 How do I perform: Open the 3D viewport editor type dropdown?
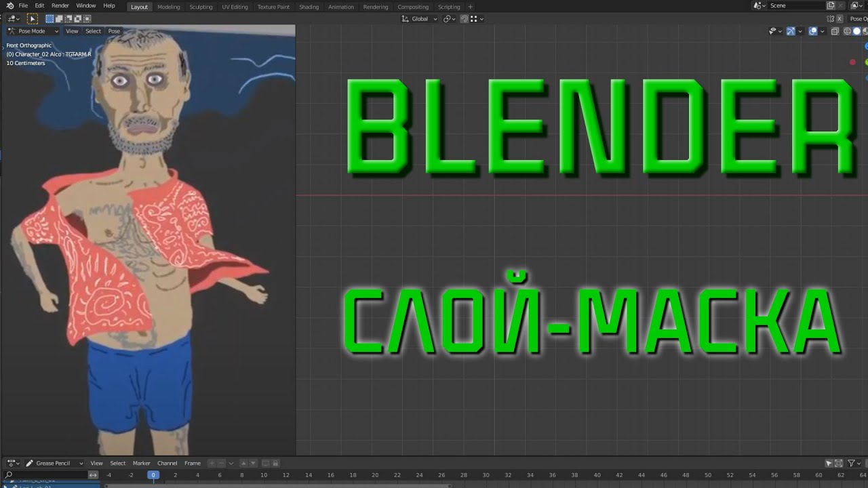[x=14, y=19]
